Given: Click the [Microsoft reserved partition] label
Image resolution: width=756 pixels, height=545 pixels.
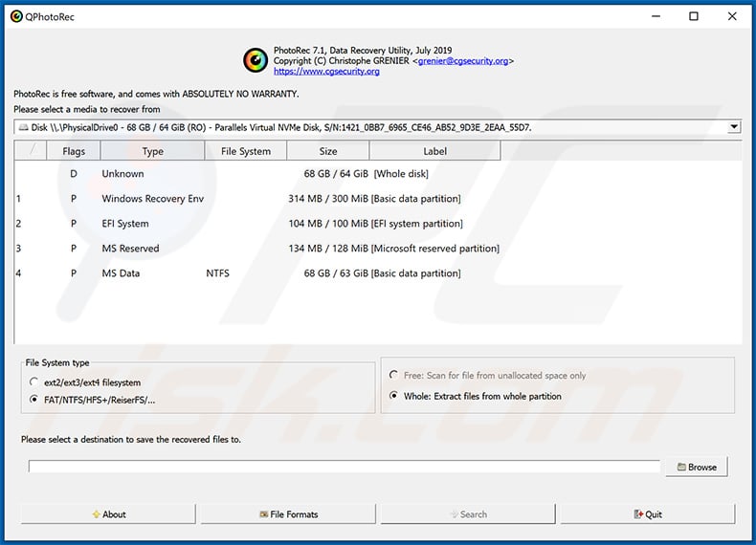Looking at the screenshot, I should [435, 249].
